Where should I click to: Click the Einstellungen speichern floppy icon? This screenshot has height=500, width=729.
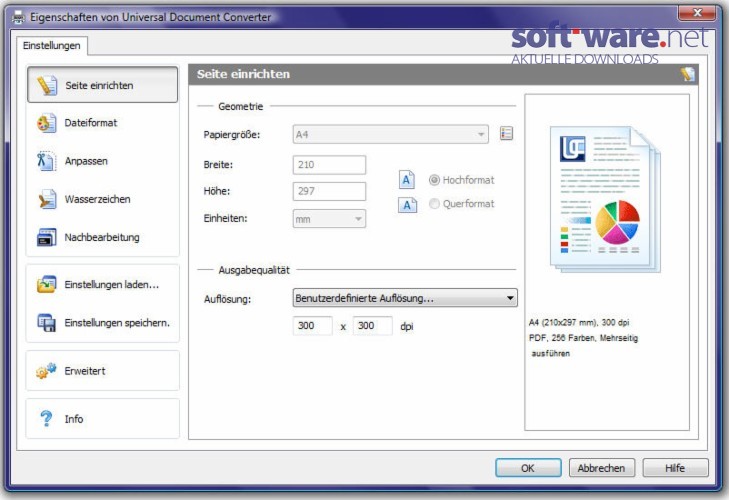tap(46, 323)
